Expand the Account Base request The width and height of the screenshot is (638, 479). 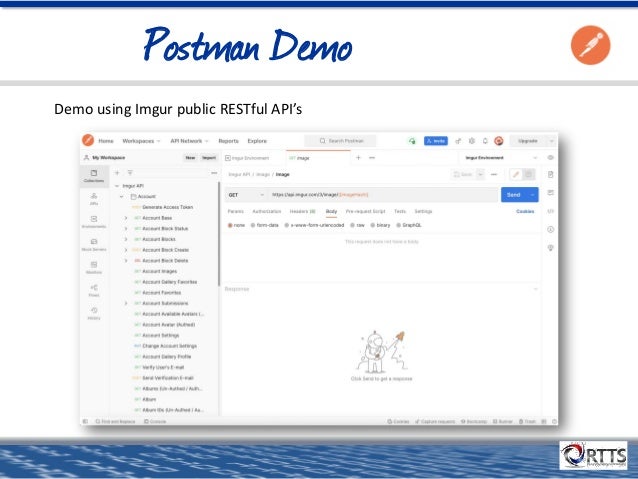(x=126, y=218)
